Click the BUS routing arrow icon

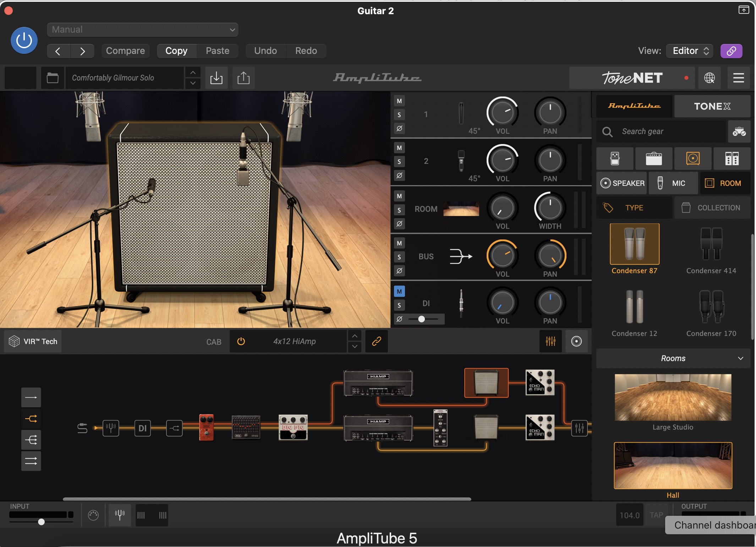(461, 256)
